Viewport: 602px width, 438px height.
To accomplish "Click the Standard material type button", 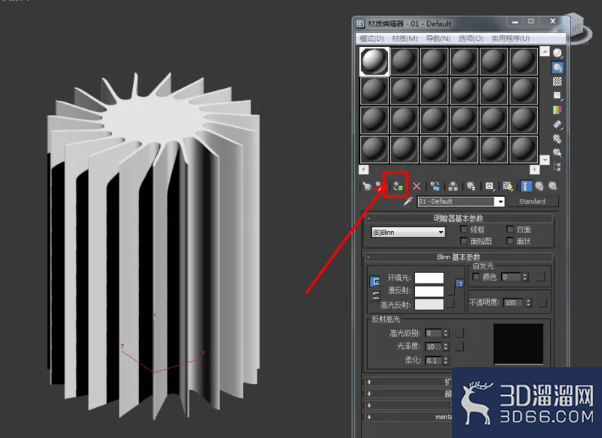I will pos(533,202).
